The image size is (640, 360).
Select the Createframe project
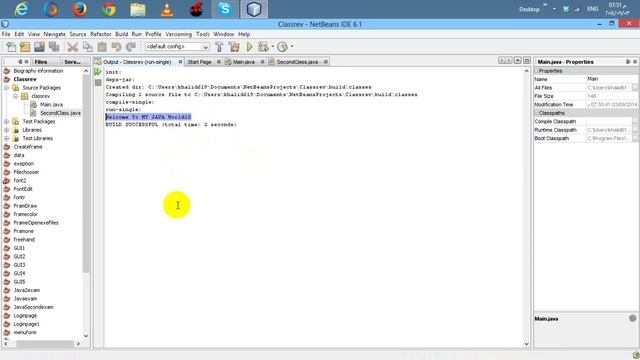[28, 147]
